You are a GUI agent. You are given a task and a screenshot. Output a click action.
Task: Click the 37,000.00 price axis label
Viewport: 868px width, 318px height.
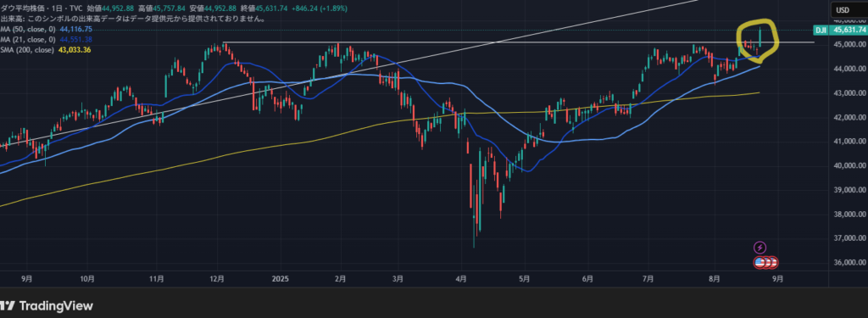tap(849, 238)
